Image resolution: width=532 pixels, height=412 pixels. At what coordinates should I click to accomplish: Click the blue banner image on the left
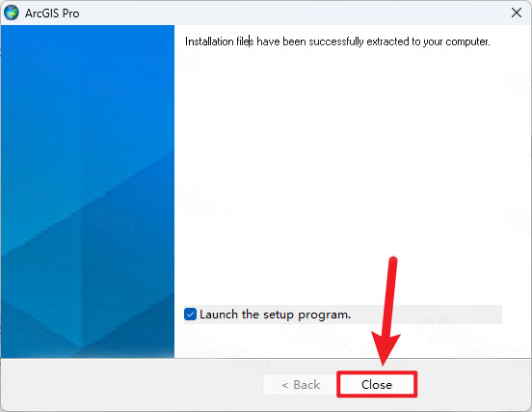88,191
